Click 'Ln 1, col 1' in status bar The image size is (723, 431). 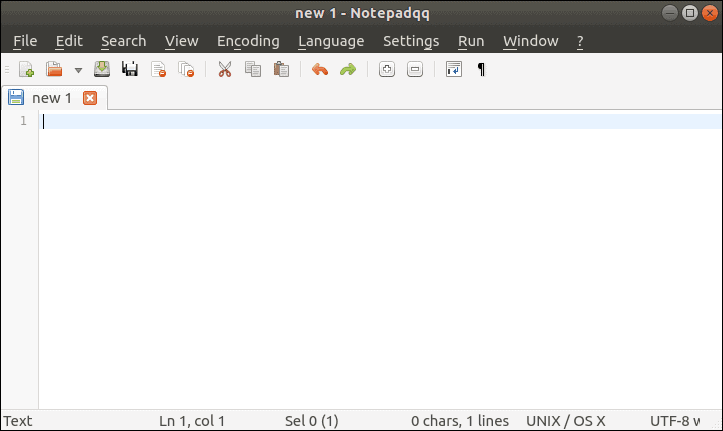192,421
